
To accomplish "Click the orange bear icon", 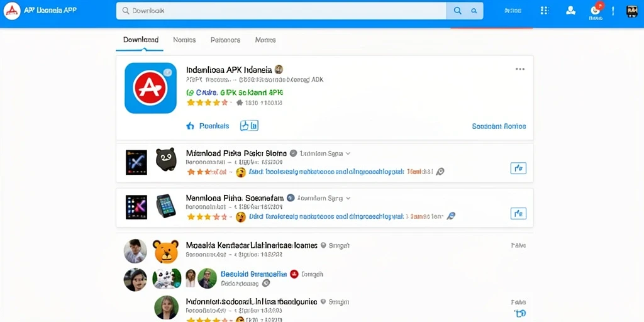I will coord(166,251).
